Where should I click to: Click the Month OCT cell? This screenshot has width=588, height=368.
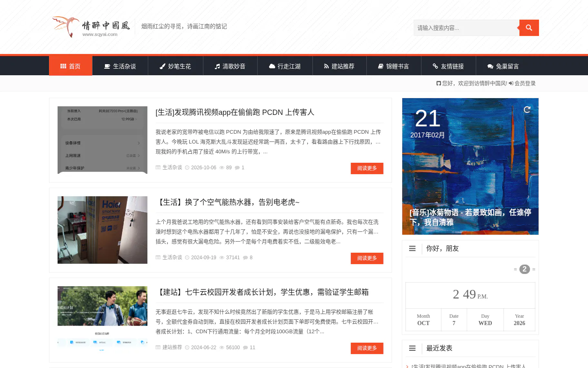click(x=423, y=320)
